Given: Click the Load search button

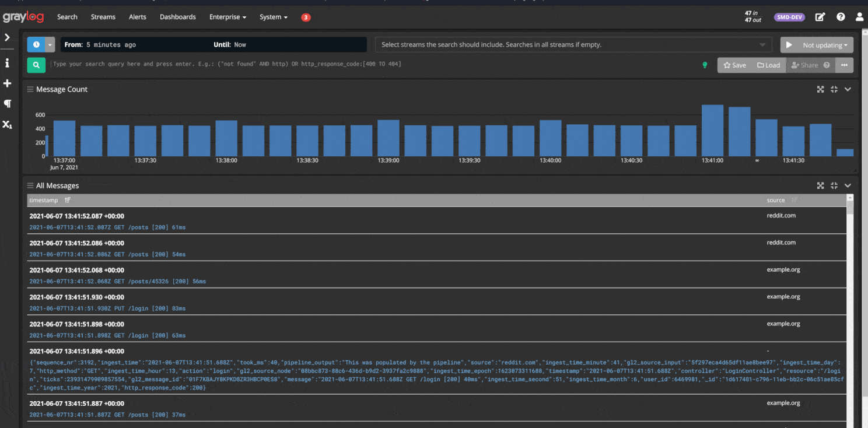Looking at the screenshot, I should tap(768, 65).
